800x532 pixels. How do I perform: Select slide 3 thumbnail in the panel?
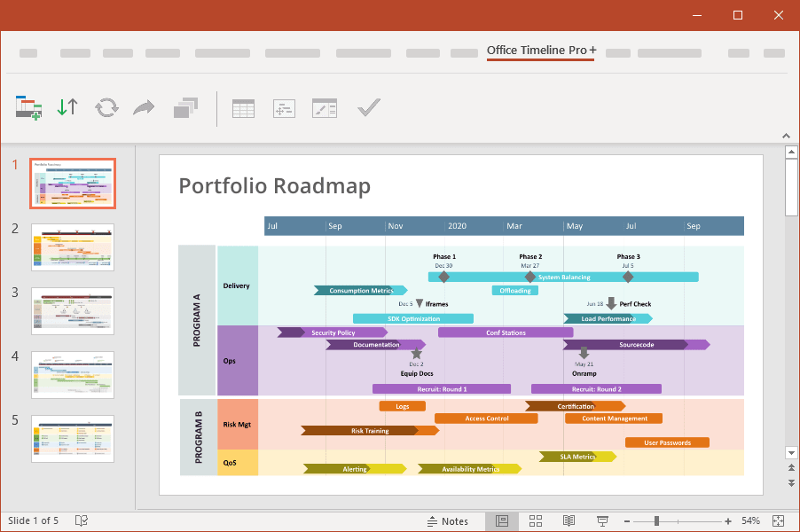coord(72,310)
